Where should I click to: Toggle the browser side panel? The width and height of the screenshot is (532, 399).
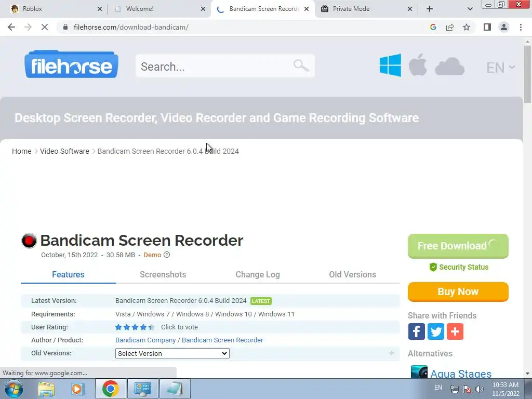(487, 27)
